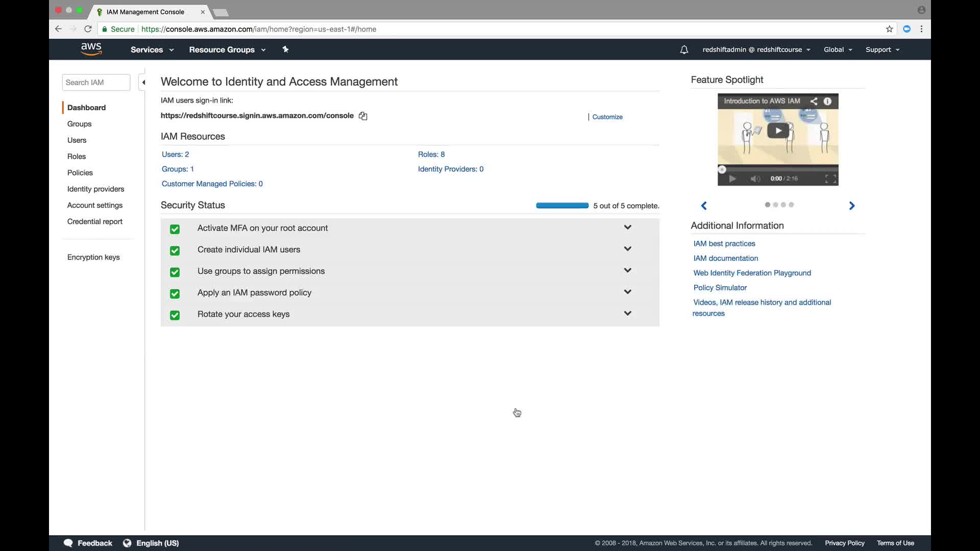Click the AWS notifications bell icon
Viewport: 980px width, 551px height.
coord(684,49)
